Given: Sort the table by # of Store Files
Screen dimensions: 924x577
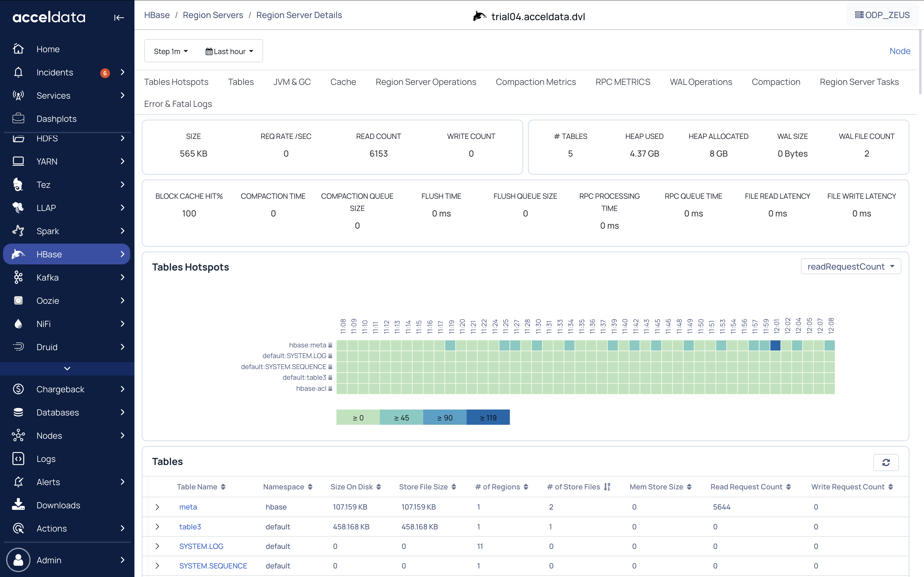Looking at the screenshot, I should coord(607,487).
